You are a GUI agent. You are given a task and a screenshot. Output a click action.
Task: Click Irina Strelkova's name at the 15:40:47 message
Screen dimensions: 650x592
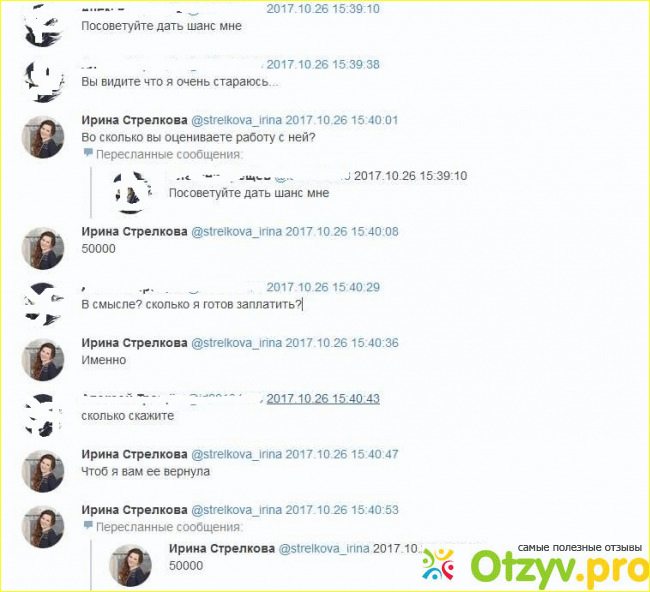134,454
